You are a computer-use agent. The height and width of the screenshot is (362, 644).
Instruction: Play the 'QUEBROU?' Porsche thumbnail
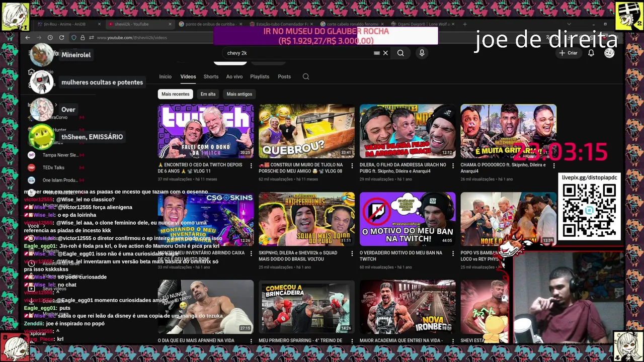click(x=306, y=131)
